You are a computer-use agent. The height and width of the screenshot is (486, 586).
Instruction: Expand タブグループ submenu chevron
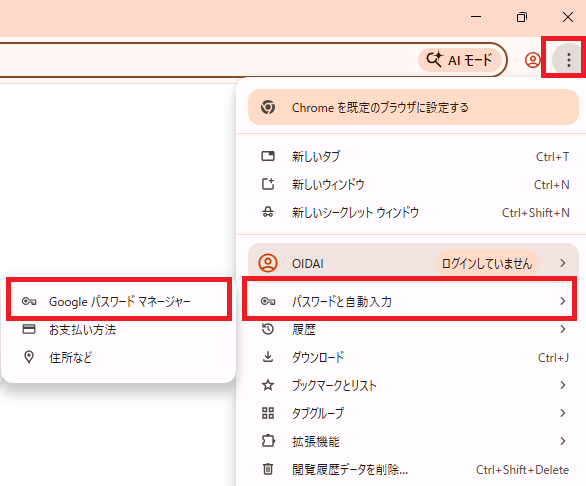pyautogui.click(x=563, y=413)
